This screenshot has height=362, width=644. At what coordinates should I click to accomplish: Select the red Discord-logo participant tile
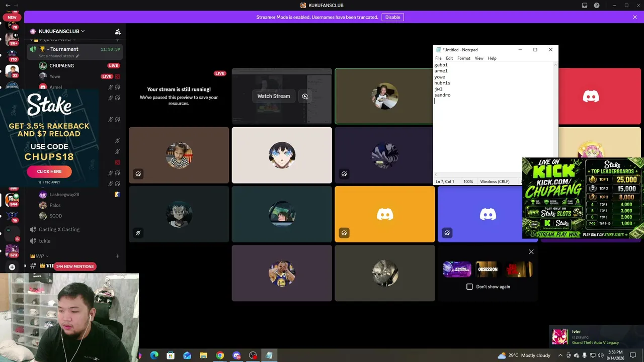600,97
